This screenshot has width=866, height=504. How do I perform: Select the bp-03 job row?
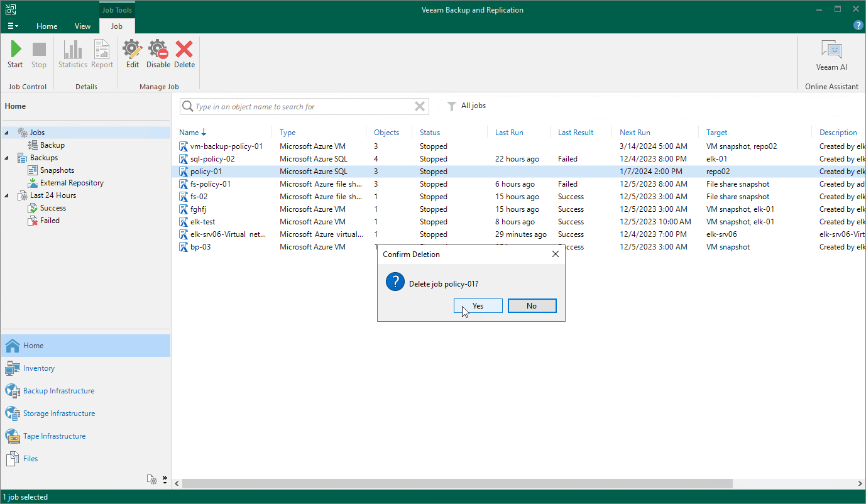pyautogui.click(x=518, y=247)
